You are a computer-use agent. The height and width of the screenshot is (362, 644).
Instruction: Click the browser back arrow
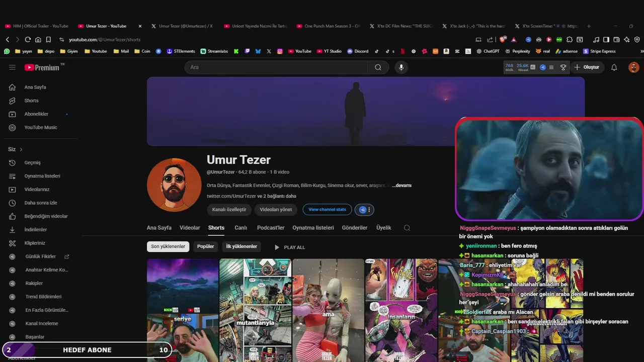pos(7,39)
